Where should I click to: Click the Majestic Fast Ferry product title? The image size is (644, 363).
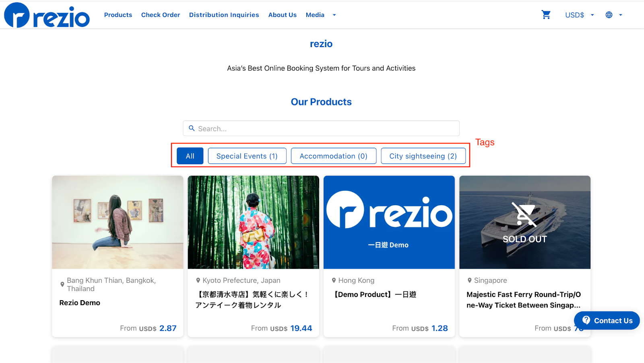pyautogui.click(x=524, y=300)
